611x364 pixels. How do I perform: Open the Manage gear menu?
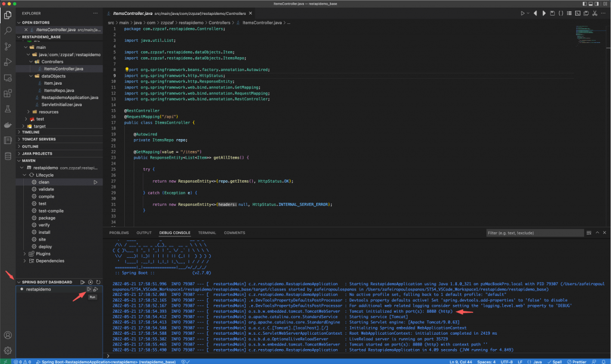tap(8, 351)
